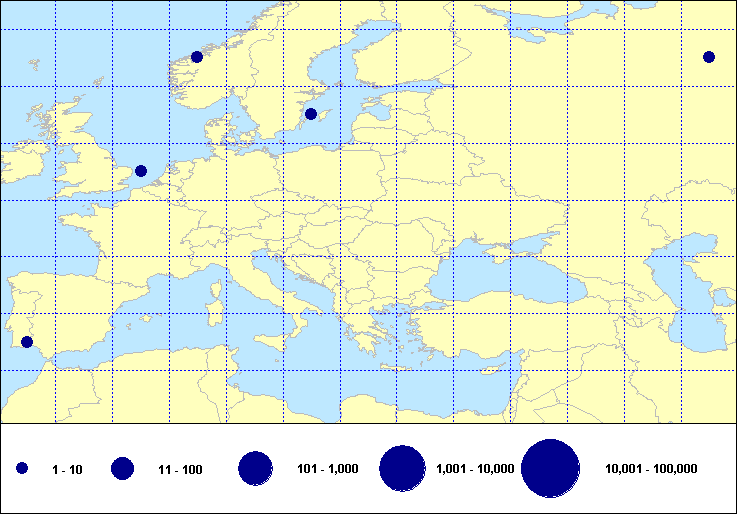Click the marker dot in northern Russia
The image size is (737, 514).
point(709,57)
